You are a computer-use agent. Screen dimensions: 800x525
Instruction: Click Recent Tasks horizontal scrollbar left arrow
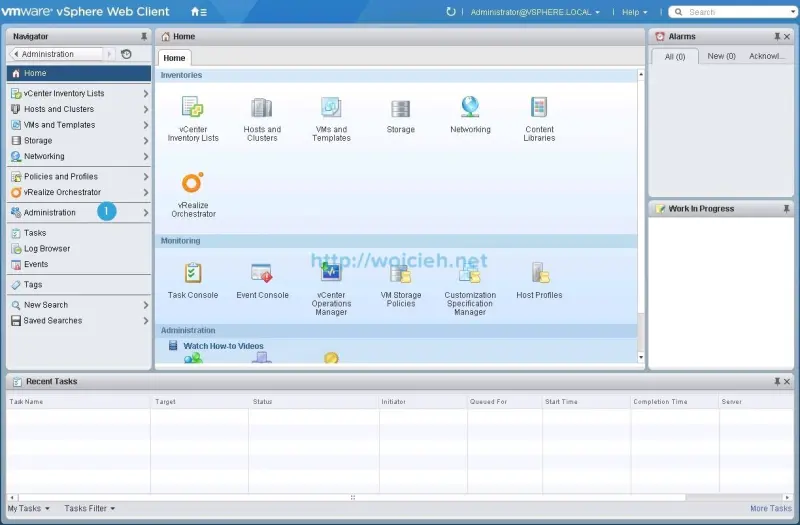pyautogui.click(x=12, y=497)
